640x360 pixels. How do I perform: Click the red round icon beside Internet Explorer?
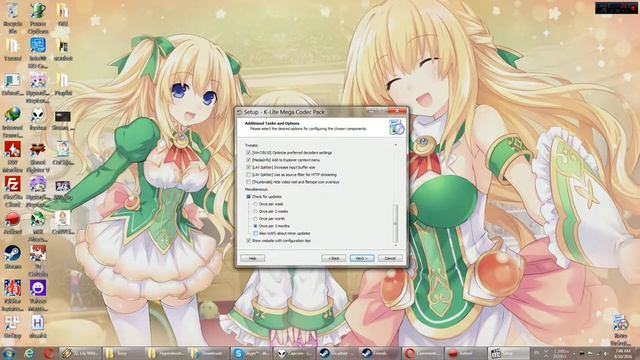[x=48, y=353]
